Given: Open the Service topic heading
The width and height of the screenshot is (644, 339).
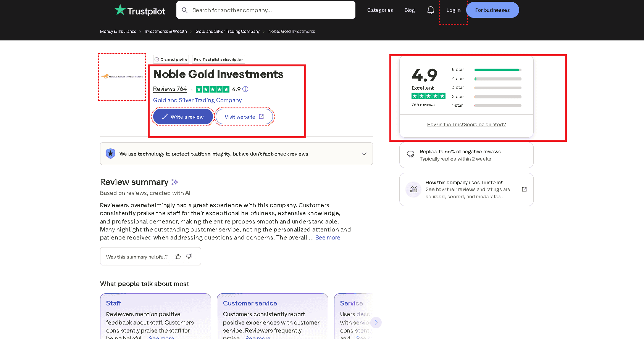Looking at the screenshot, I should pos(352,303).
